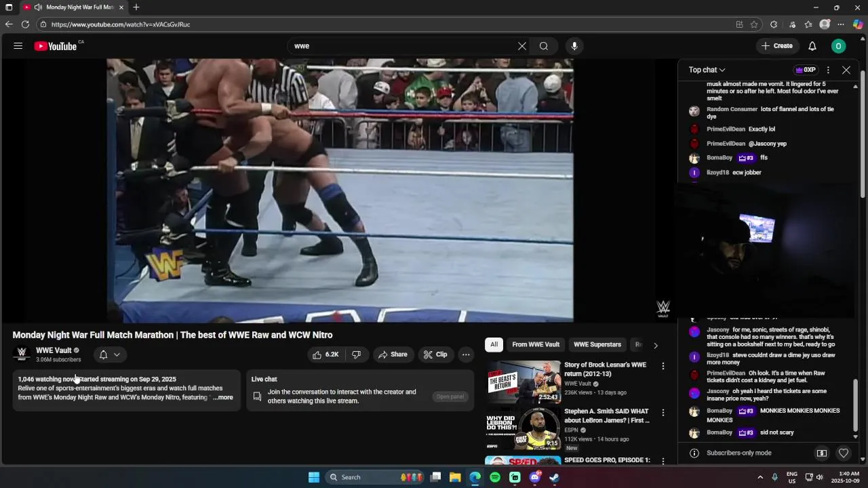The image size is (868, 488).
Task: View the 0XP chat points badge
Action: [806, 70]
